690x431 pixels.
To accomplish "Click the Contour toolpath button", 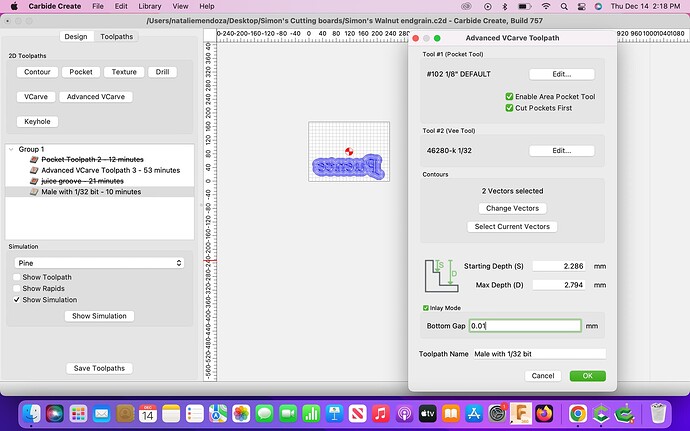I will tap(37, 72).
